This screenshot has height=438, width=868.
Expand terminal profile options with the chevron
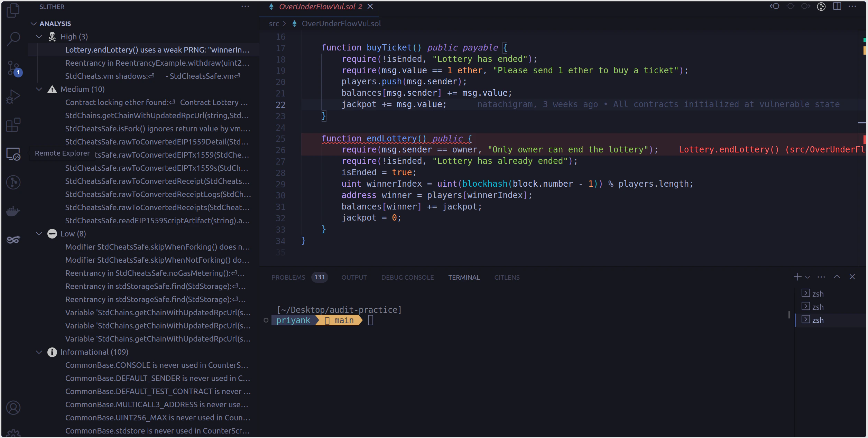click(807, 277)
